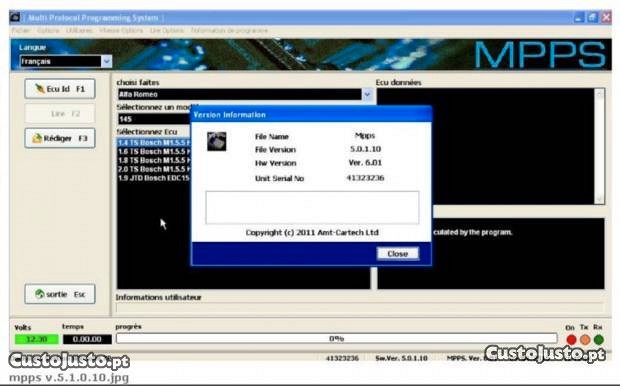
Task: Open the Options menu
Action: pos(48,30)
